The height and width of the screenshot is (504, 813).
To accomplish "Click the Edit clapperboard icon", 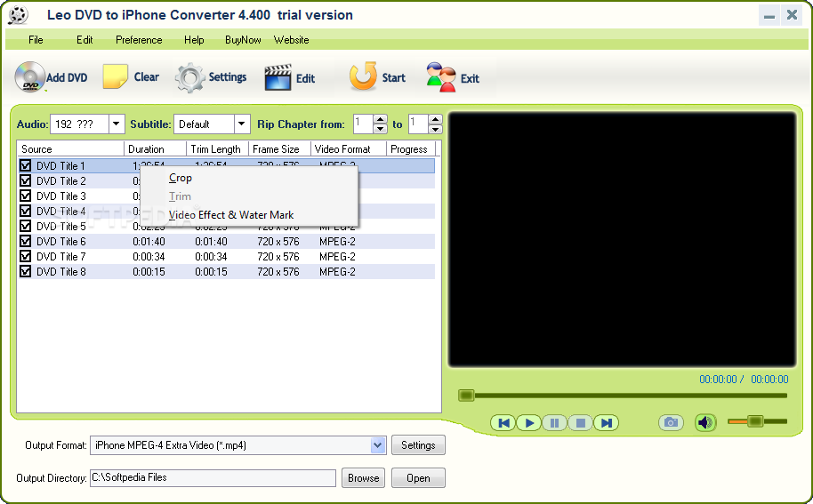I will click(x=278, y=77).
